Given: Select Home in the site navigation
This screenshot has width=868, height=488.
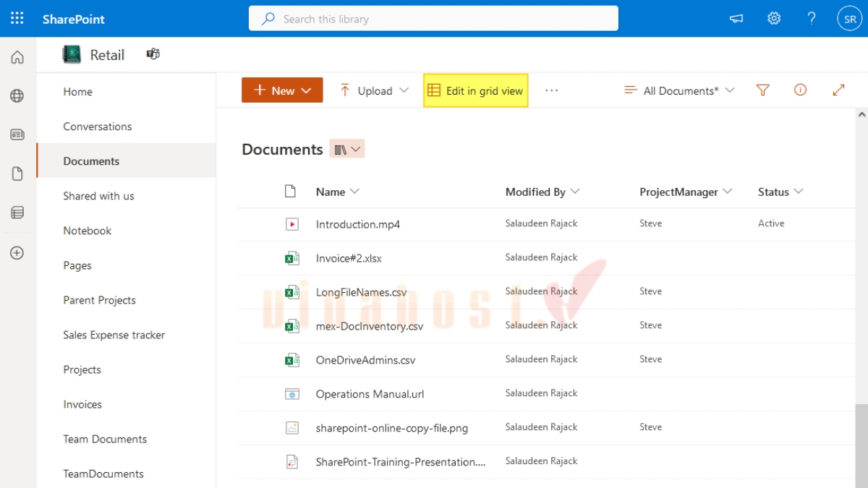Looking at the screenshot, I should click(x=77, y=92).
